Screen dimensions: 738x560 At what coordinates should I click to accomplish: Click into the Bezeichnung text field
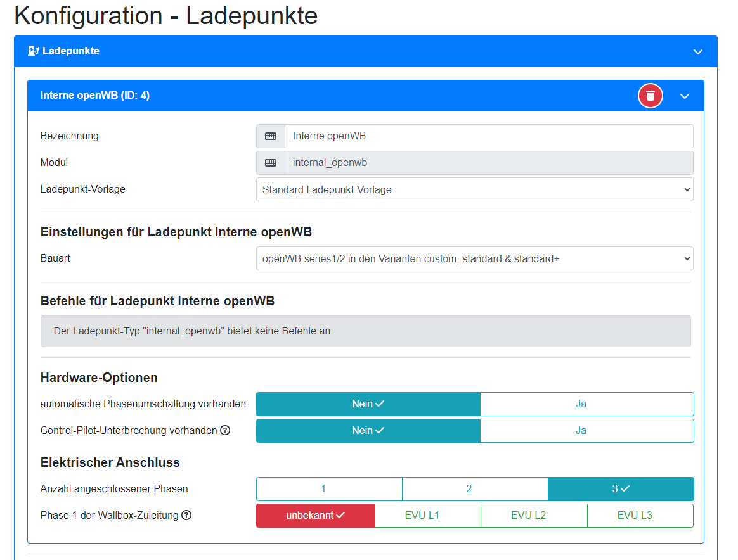coord(488,136)
